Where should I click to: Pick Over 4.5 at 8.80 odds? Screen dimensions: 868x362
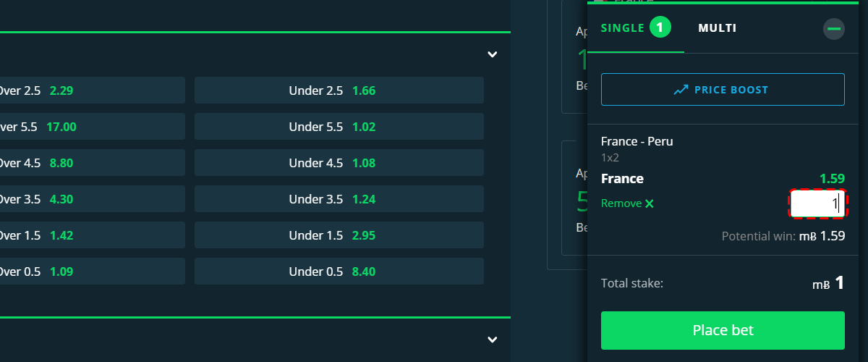(x=93, y=163)
